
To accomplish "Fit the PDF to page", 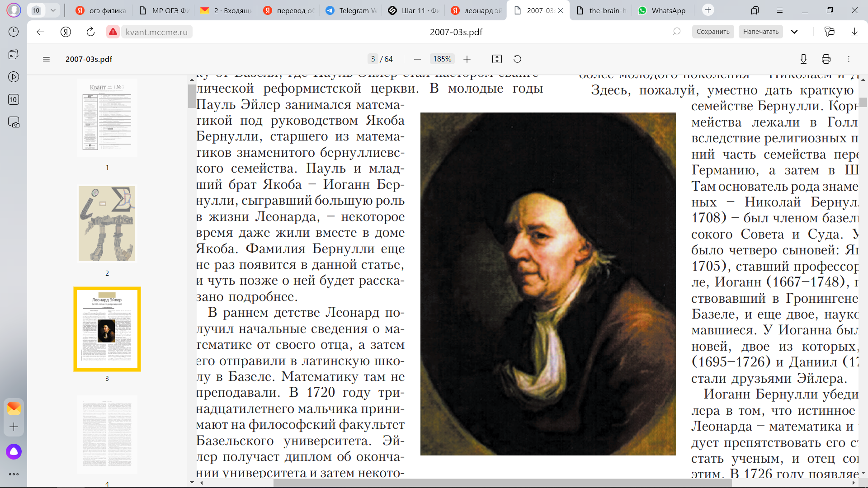I will (497, 59).
